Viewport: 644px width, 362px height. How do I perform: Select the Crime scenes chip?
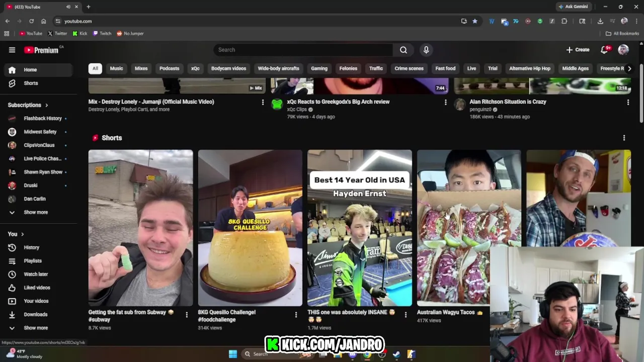[x=409, y=68]
